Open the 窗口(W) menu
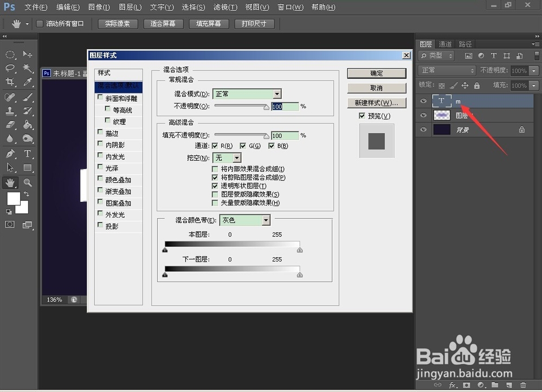This screenshot has width=542, height=392. 291,7
